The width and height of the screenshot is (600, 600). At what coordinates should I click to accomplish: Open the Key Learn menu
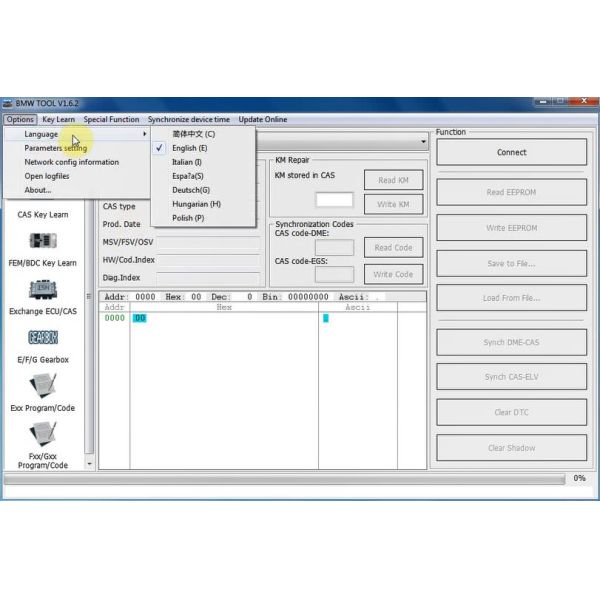point(58,120)
